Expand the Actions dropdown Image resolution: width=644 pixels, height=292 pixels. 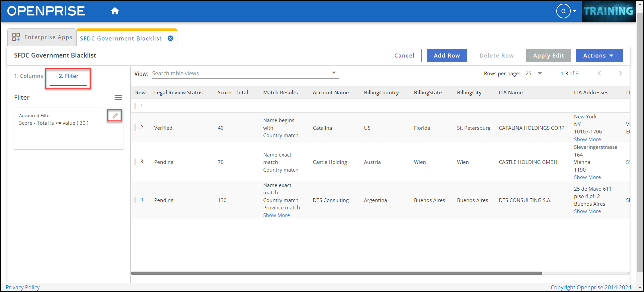(599, 56)
